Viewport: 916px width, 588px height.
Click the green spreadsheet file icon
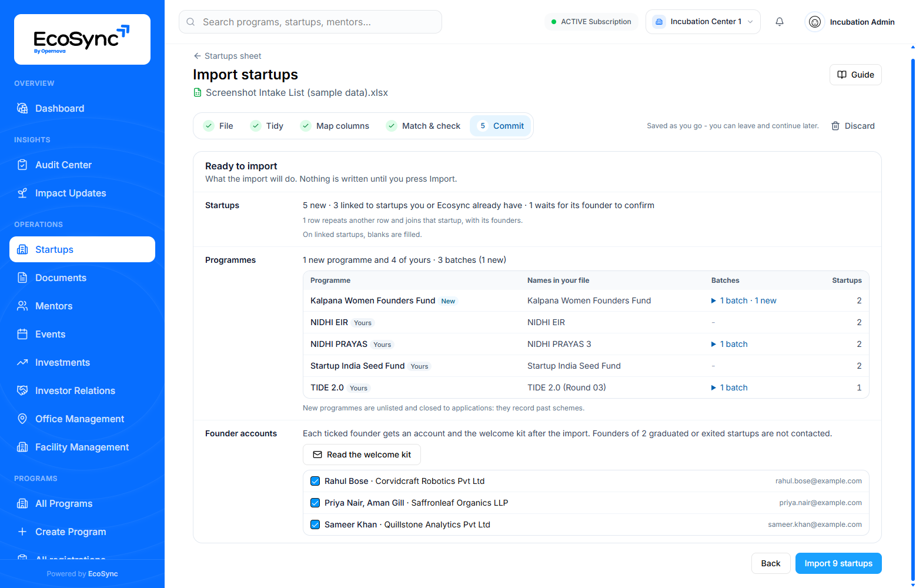(x=198, y=92)
